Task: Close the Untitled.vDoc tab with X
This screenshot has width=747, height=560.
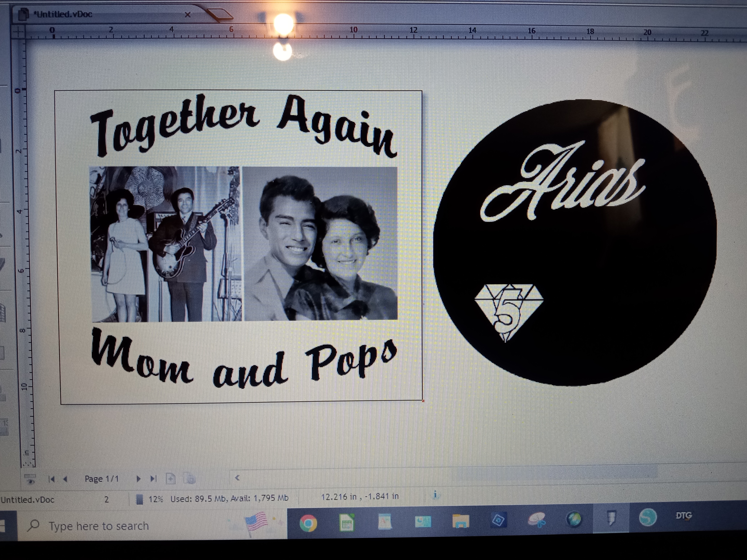Action: click(x=188, y=15)
